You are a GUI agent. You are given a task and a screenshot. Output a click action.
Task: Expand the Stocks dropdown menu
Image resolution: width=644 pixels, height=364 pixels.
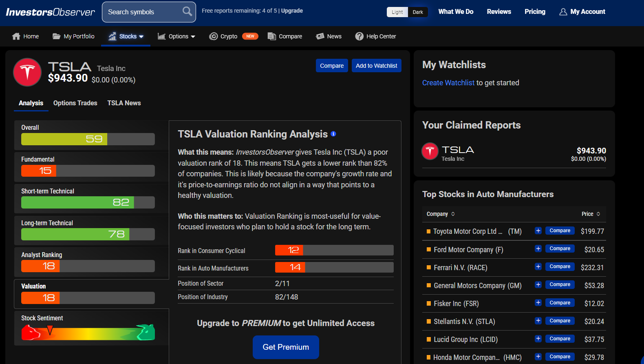141,37
